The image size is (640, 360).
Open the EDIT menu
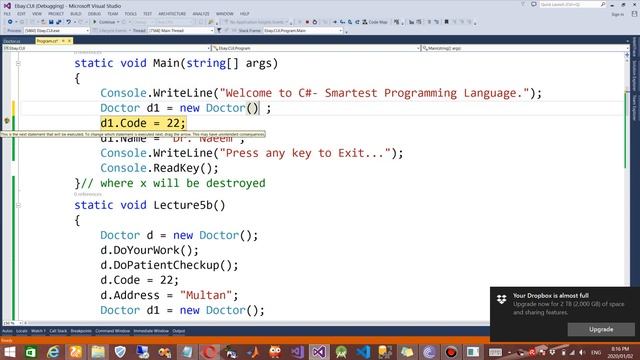click(21, 14)
